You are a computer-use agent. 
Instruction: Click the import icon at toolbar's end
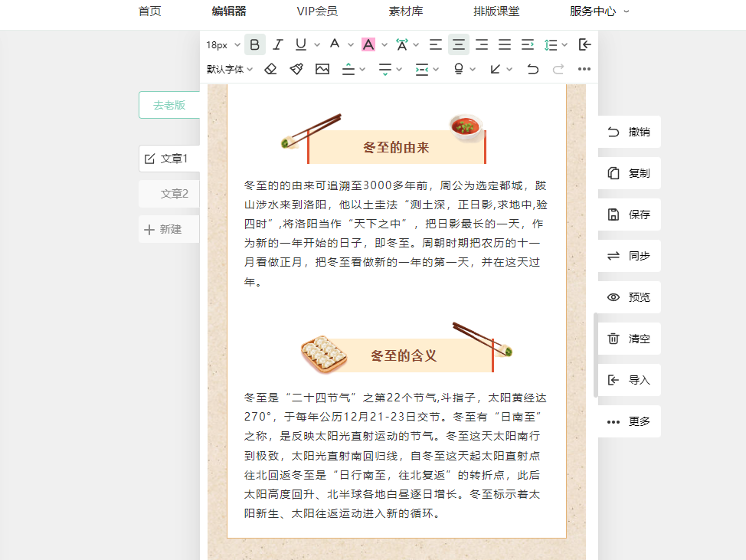point(585,45)
